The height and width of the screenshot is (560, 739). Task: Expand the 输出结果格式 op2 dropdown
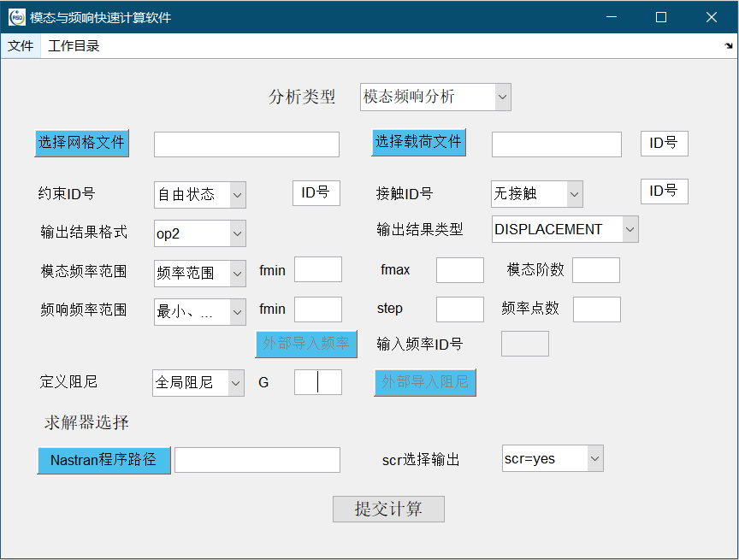click(x=200, y=233)
